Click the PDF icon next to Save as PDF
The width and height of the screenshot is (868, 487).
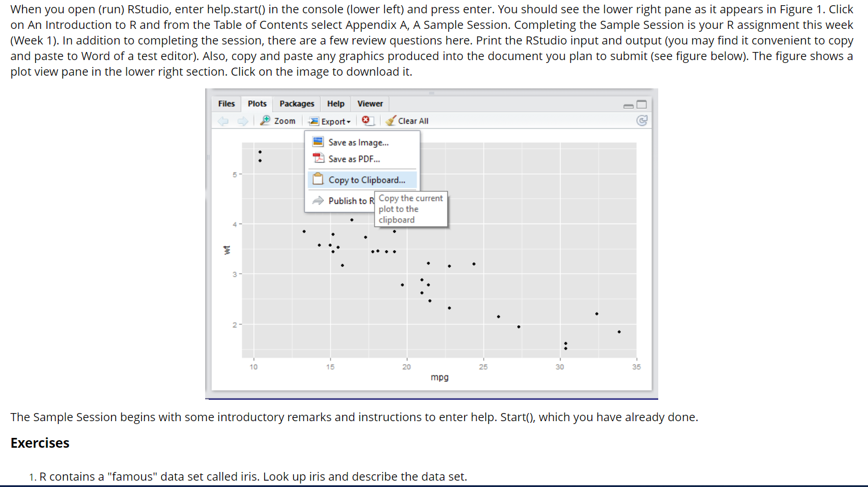317,158
